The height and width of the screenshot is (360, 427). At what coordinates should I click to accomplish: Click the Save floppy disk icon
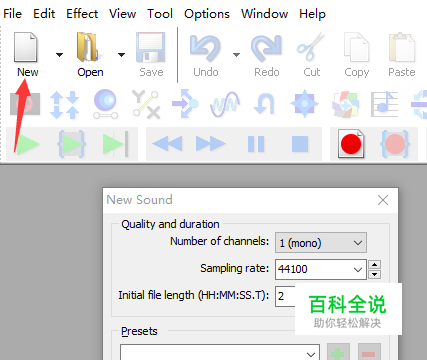(x=151, y=47)
